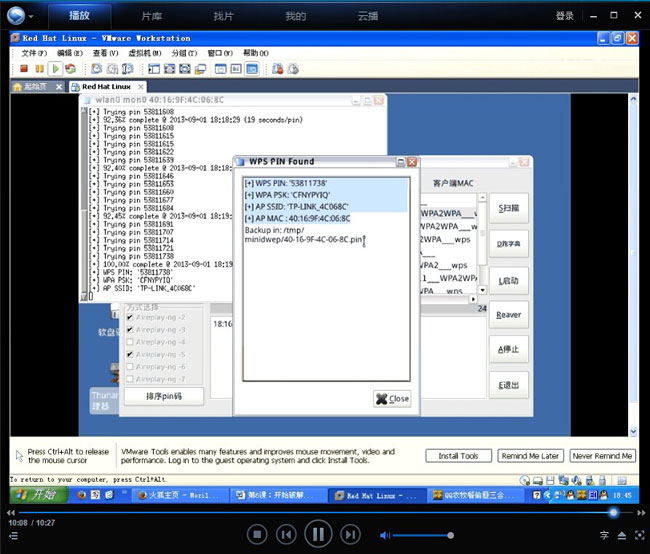Screen dimensions: 650x554
Task: Click the VMware suspend icon
Action: pos(39,69)
